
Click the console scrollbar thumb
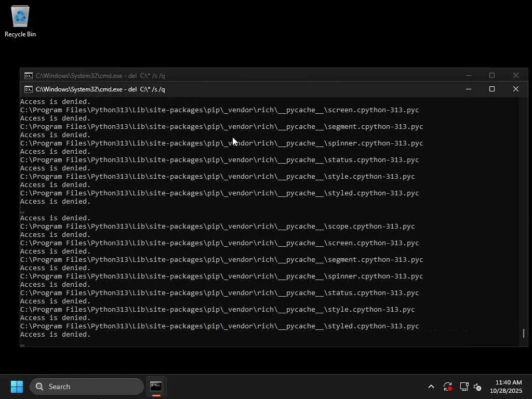coord(524,333)
